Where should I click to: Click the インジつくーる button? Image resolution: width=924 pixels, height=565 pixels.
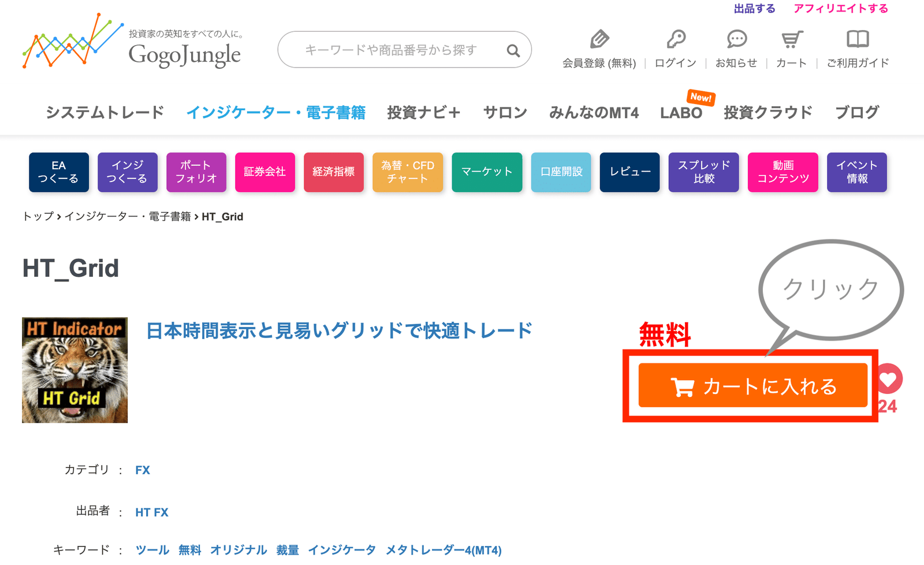(x=128, y=172)
